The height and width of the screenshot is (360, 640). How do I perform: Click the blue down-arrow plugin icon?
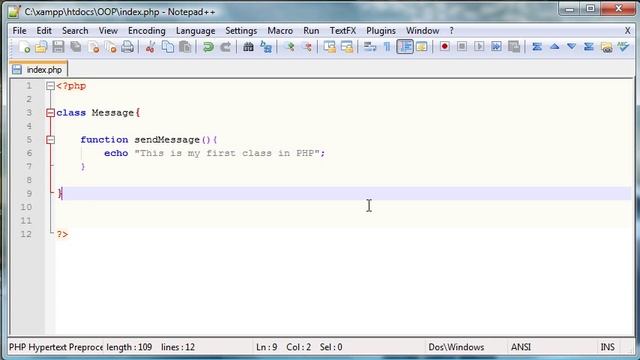[571, 47]
